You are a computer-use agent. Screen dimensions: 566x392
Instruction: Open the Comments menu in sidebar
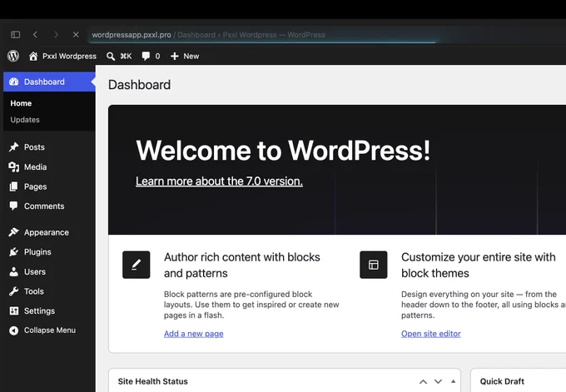click(x=49, y=206)
